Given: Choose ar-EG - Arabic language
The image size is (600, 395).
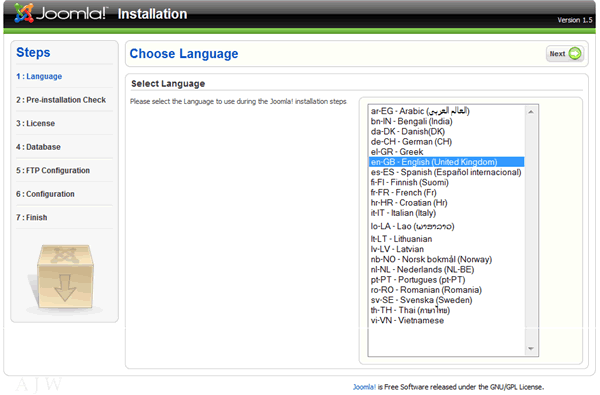Looking at the screenshot, I should click(447, 111).
